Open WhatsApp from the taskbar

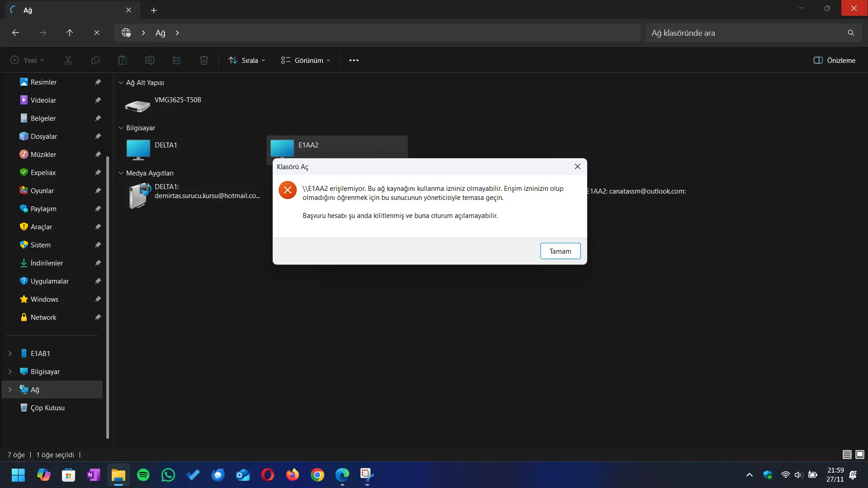point(168,475)
